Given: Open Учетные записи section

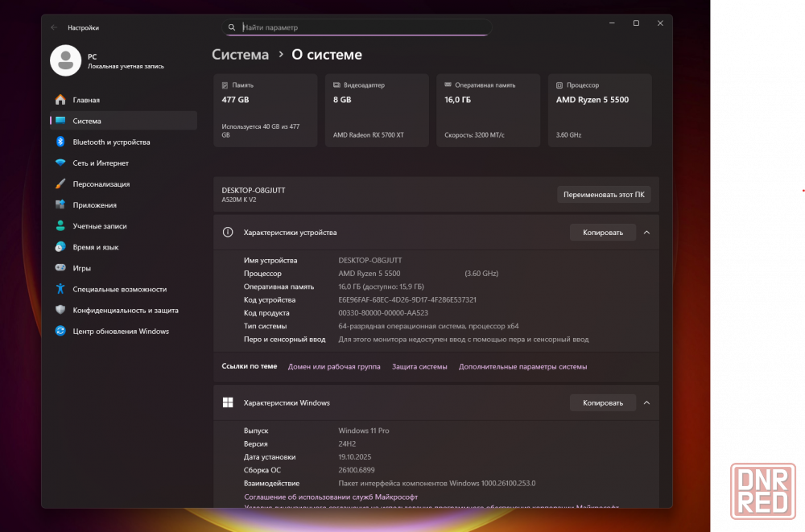Looking at the screenshot, I should [99, 226].
